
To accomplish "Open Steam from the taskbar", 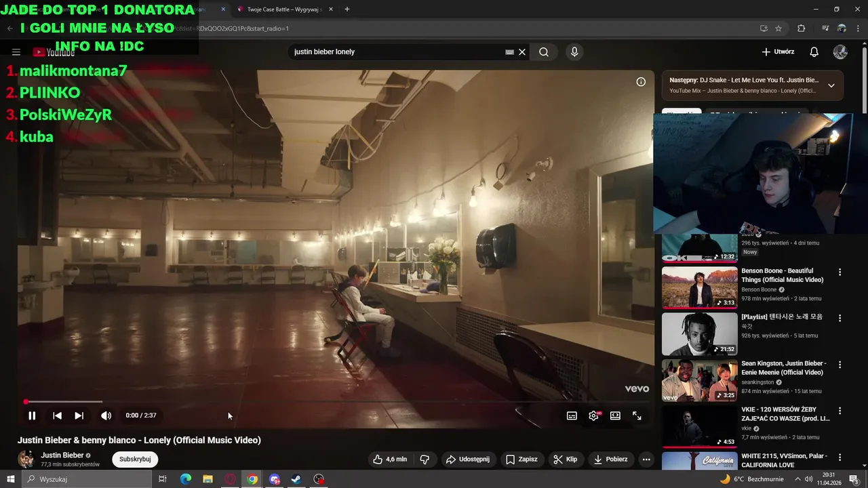I will [296, 479].
